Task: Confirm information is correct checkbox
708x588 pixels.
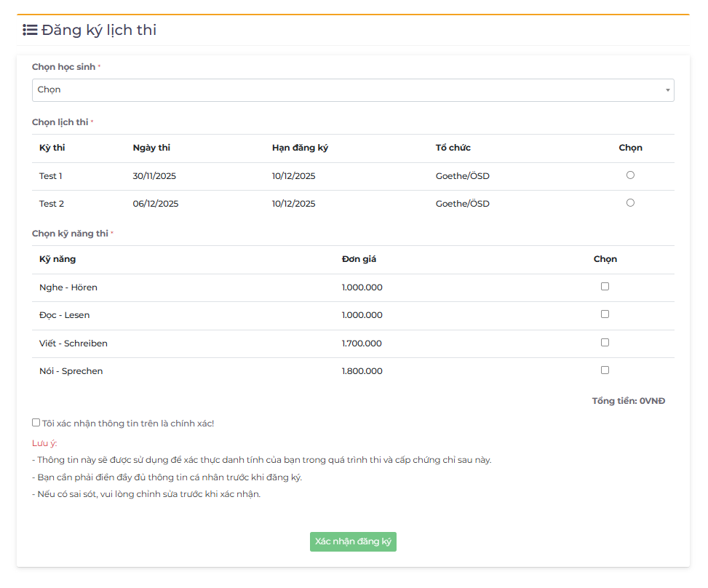Action: [36, 422]
